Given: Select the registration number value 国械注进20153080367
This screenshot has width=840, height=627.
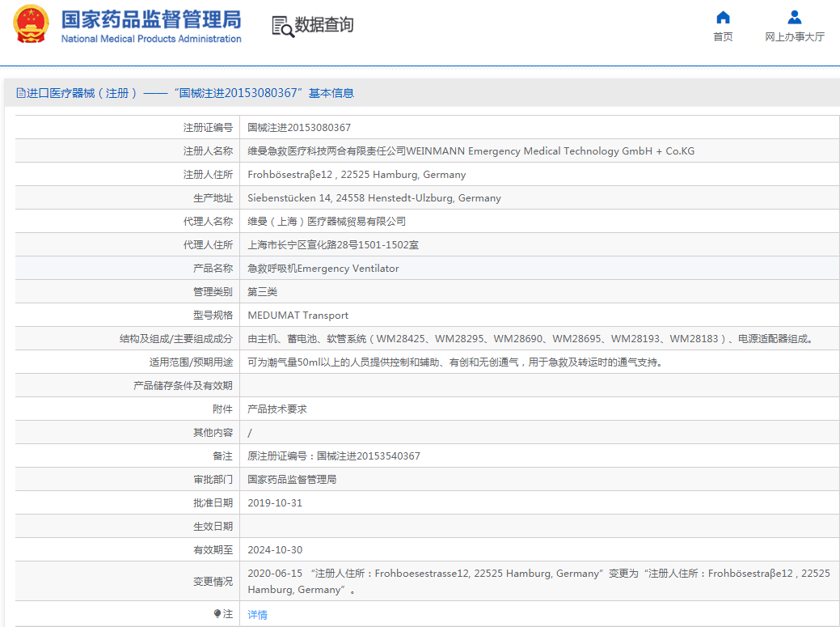Looking at the screenshot, I should click(299, 128).
